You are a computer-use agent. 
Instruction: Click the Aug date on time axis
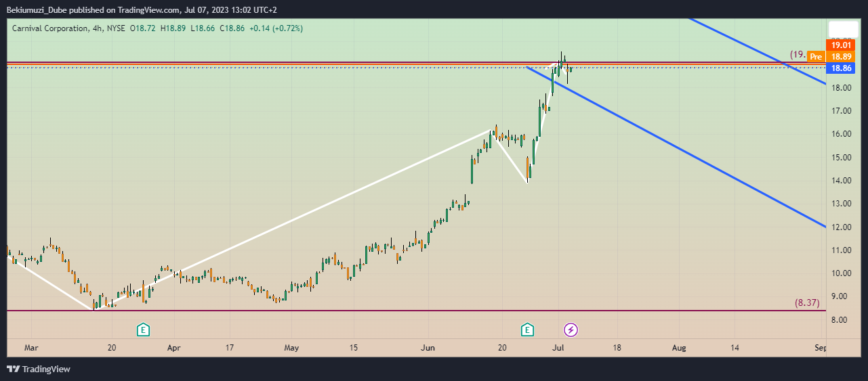click(x=679, y=348)
